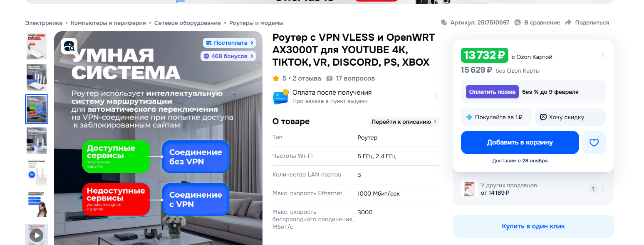Image resolution: width=644 pixels, height=245 pixels.
Task: Click the В сравнение compare icon
Action: click(518, 22)
